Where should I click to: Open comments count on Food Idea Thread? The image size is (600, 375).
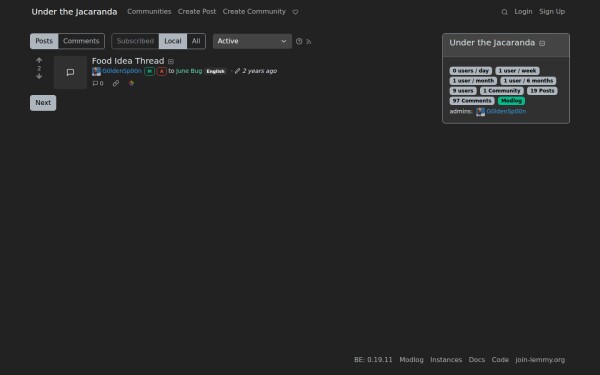pos(98,83)
